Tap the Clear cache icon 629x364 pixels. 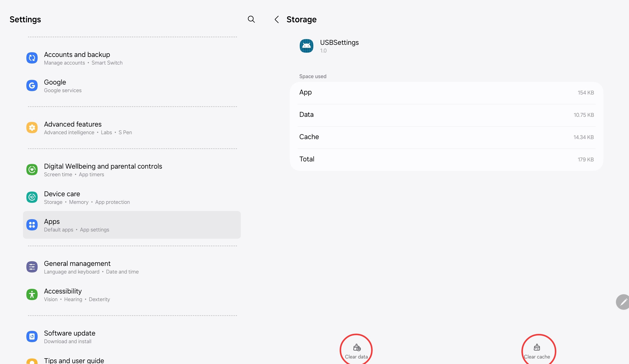coord(537,348)
